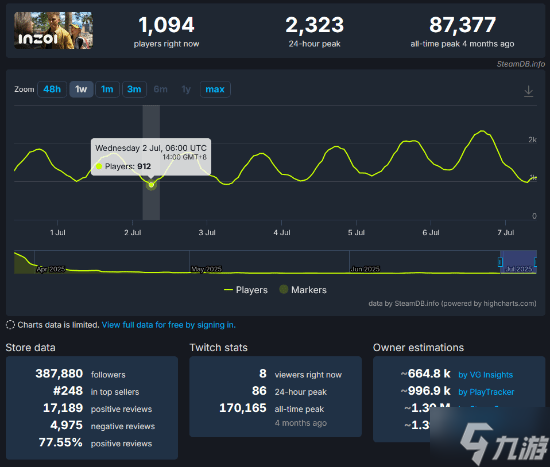Click the highlighted Jul 2025 navigator range
This screenshot has width=550, height=467.
[x=518, y=262]
